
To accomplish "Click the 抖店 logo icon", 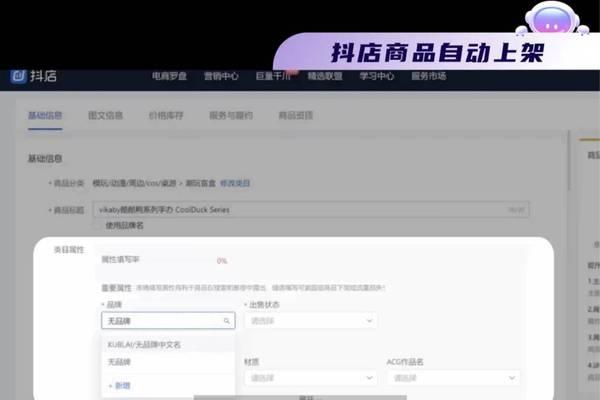I will [x=18, y=76].
